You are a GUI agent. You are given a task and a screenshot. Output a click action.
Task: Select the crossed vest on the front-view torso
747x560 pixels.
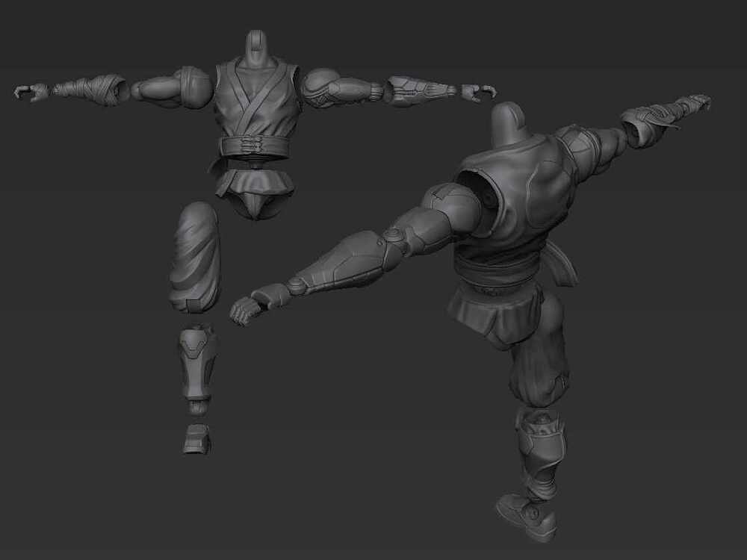click(257, 99)
